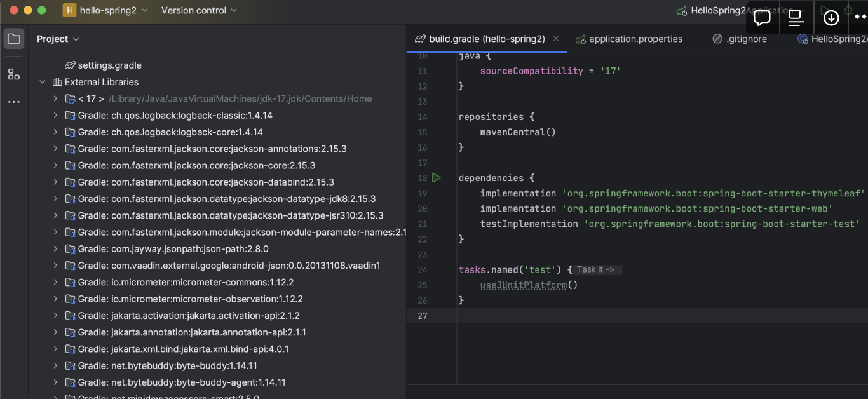Open the Project view selector dropdown
This screenshot has height=399, width=868.
click(x=58, y=39)
